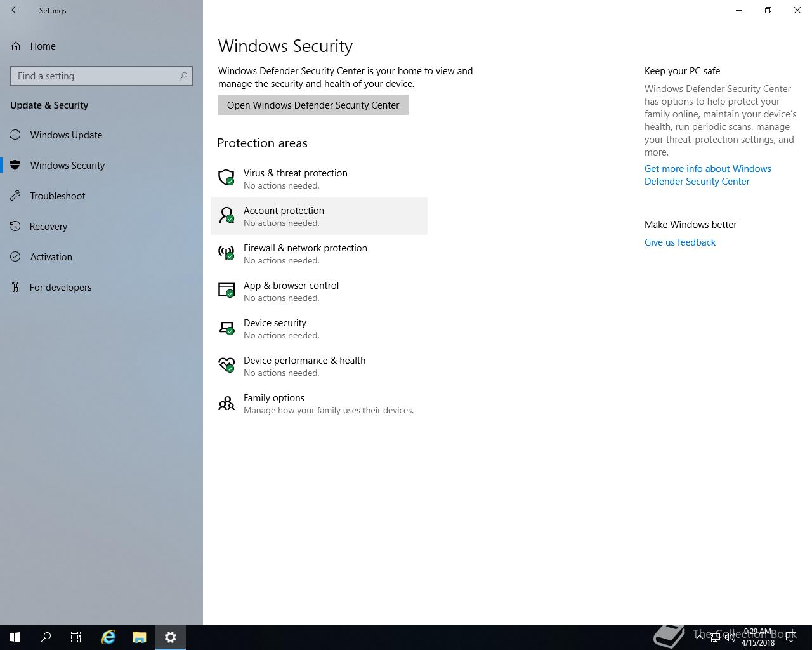Open Device performance & health area

point(319,366)
